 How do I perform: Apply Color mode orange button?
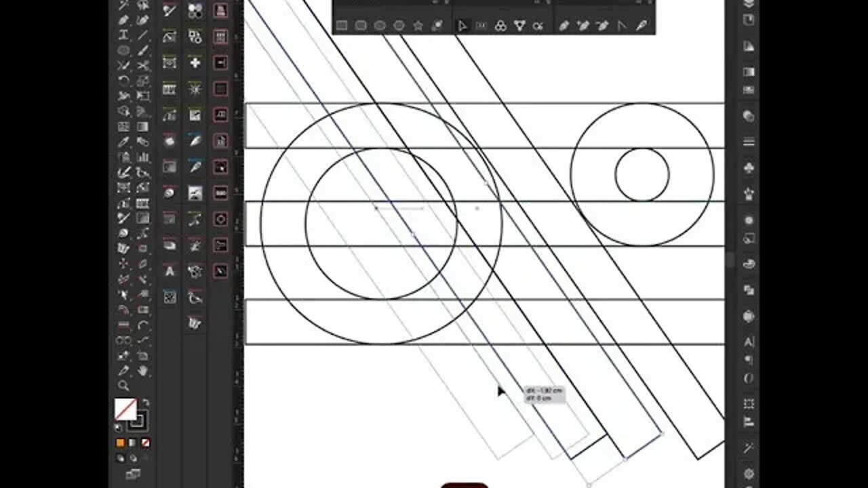(x=120, y=443)
